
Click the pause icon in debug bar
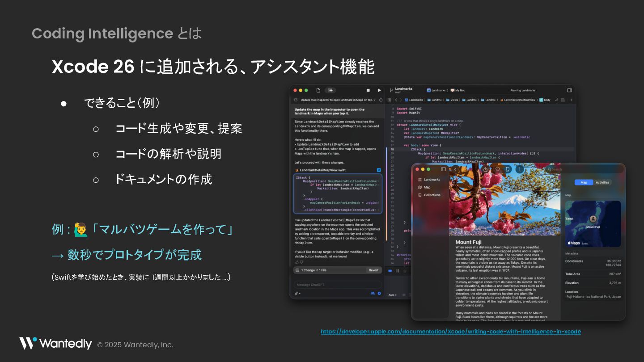397,271
